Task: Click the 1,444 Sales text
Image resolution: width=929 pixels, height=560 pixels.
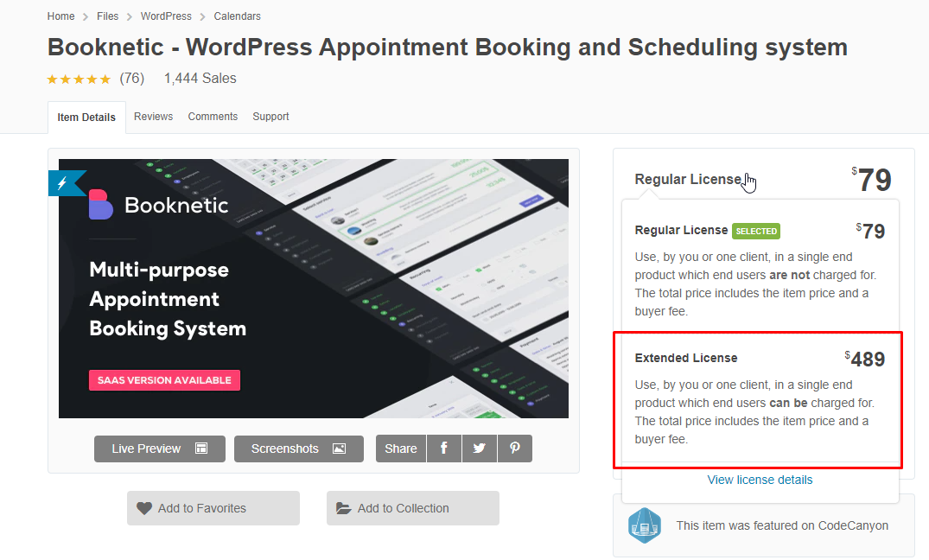Action: pyautogui.click(x=200, y=79)
